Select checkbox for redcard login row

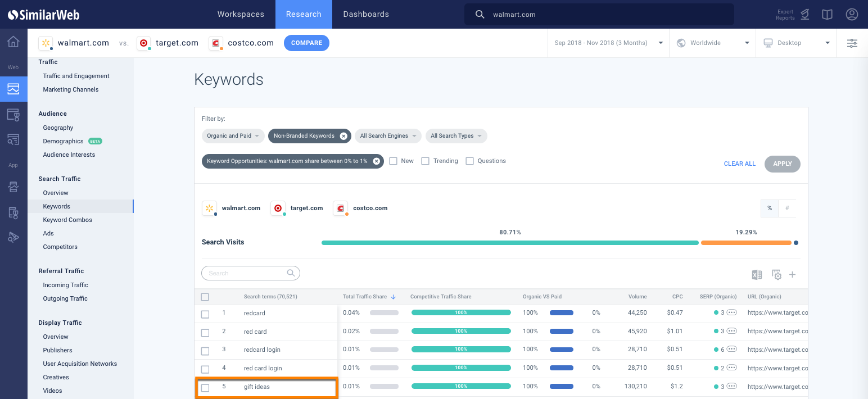click(x=205, y=351)
